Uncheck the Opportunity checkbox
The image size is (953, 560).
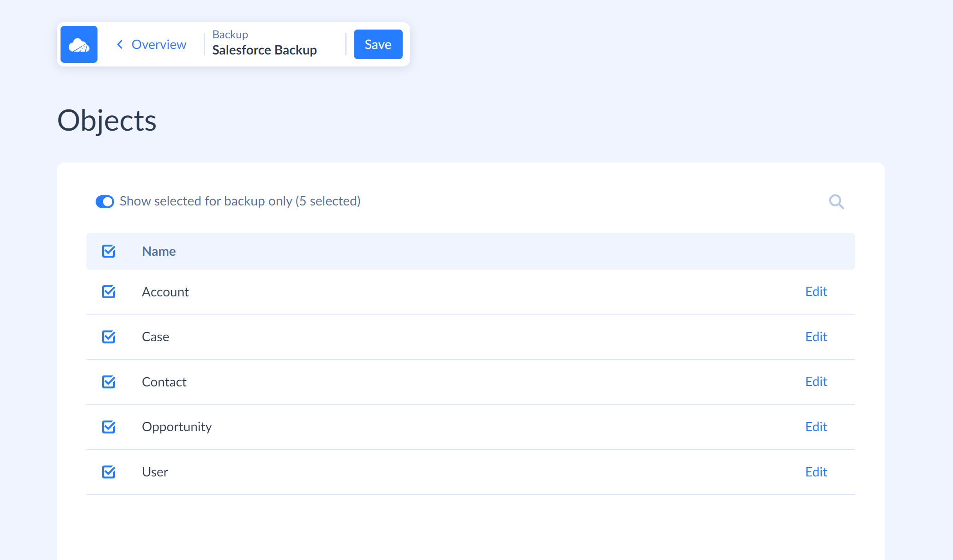(x=109, y=427)
